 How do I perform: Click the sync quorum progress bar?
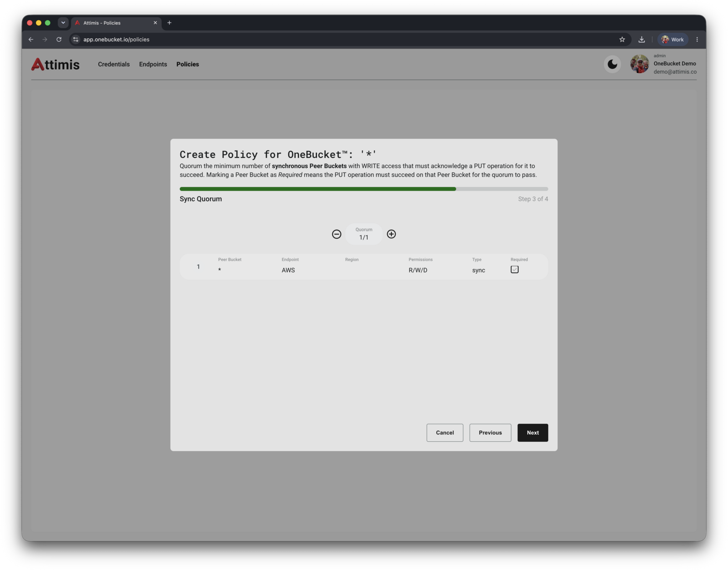364,189
